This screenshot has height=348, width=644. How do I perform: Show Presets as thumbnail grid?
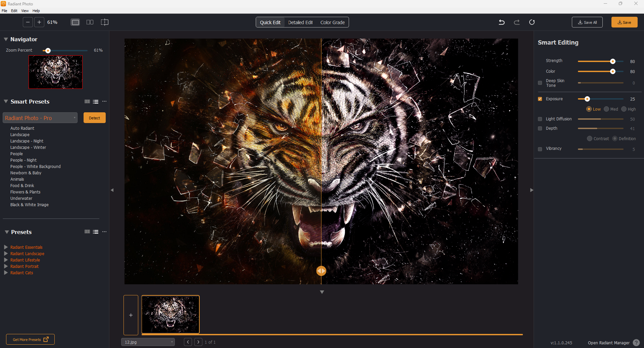click(x=87, y=232)
